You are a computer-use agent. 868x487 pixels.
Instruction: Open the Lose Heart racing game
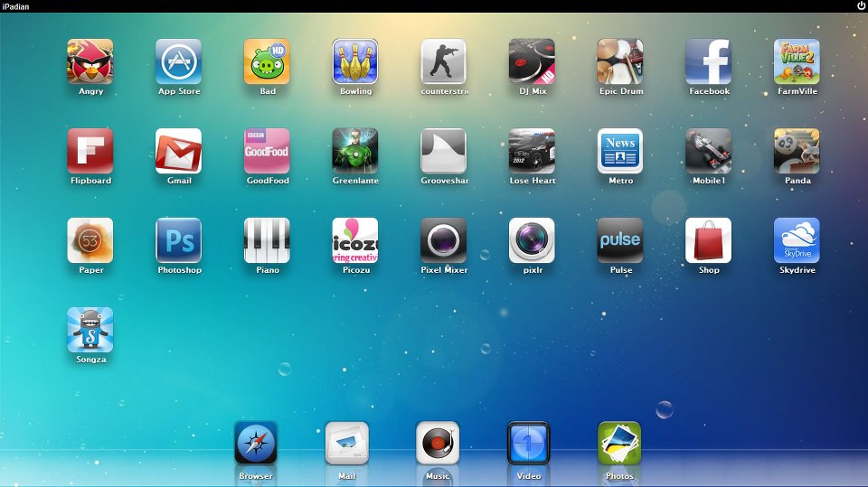[532, 151]
